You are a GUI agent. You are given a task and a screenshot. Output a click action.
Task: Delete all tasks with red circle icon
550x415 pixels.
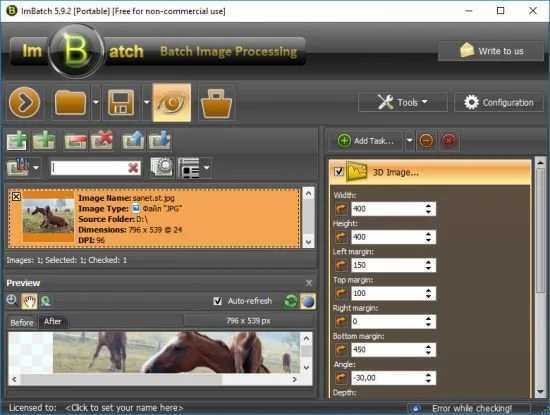click(x=449, y=141)
